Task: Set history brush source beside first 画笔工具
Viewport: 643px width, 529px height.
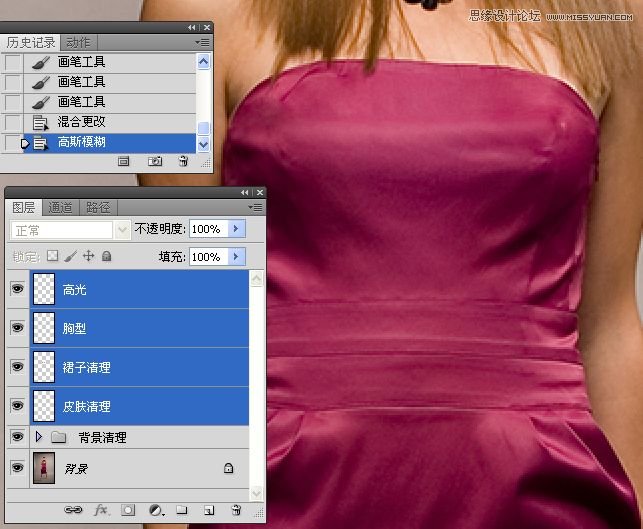Action: 13,62
